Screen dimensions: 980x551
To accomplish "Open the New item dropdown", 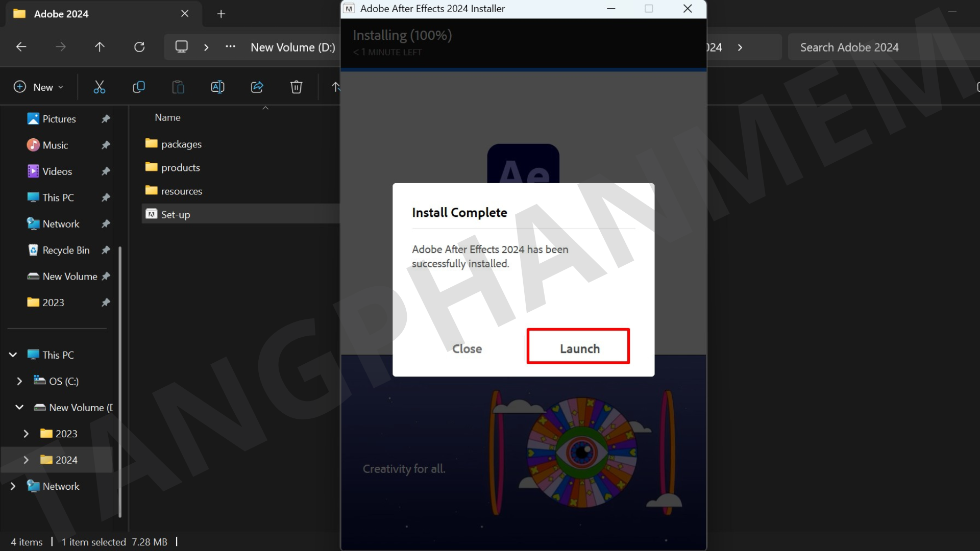I will coord(39,87).
